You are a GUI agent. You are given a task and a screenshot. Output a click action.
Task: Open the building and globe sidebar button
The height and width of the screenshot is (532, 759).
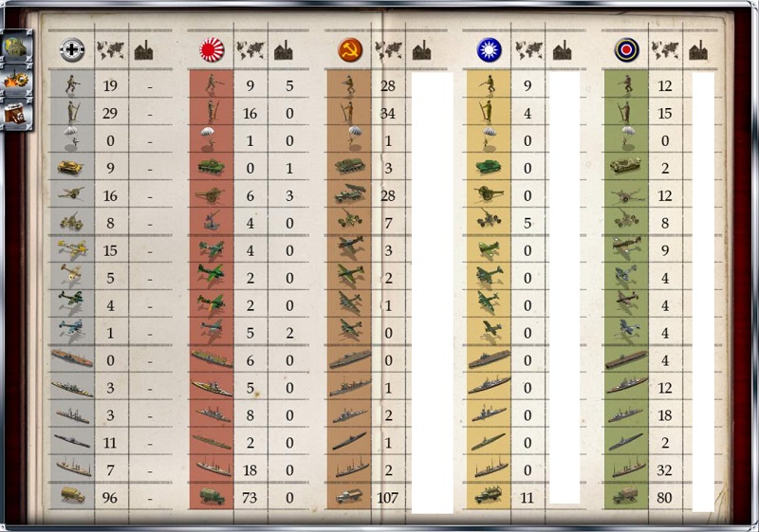click(17, 46)
